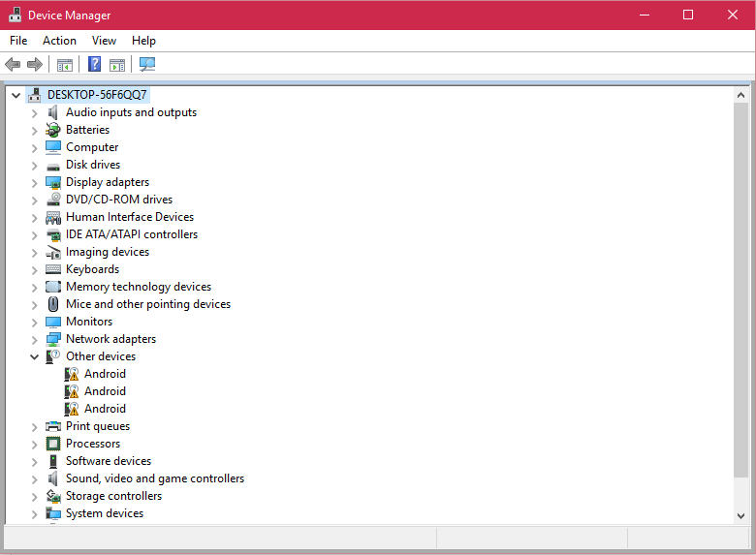The width and height of the screenshot is (756, 555).
Task: Click the Processors chip icon
Action: pos(53,444)
